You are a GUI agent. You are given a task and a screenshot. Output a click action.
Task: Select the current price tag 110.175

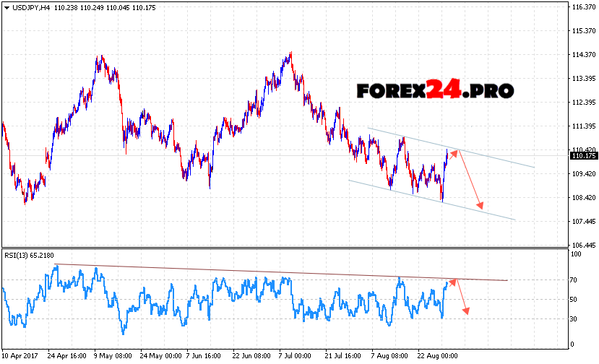pos(582,155)
